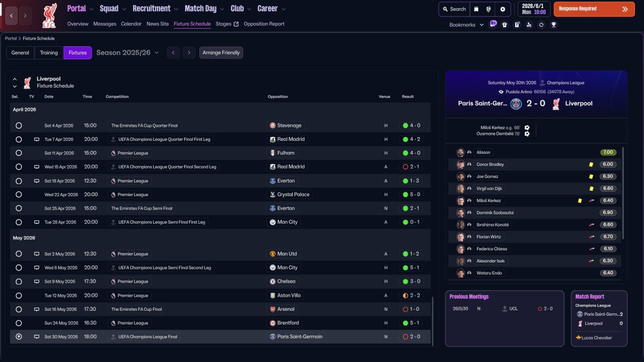644x362 pixels.
Task: Select the Aston Villa 12 May fixture radio
Action: click(x=19, y=296)
